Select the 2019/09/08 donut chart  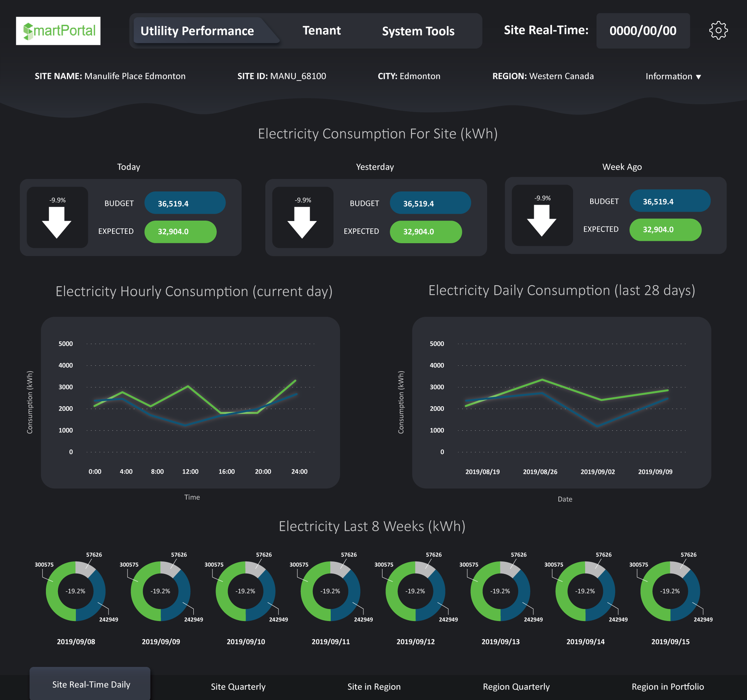(75, 591)
